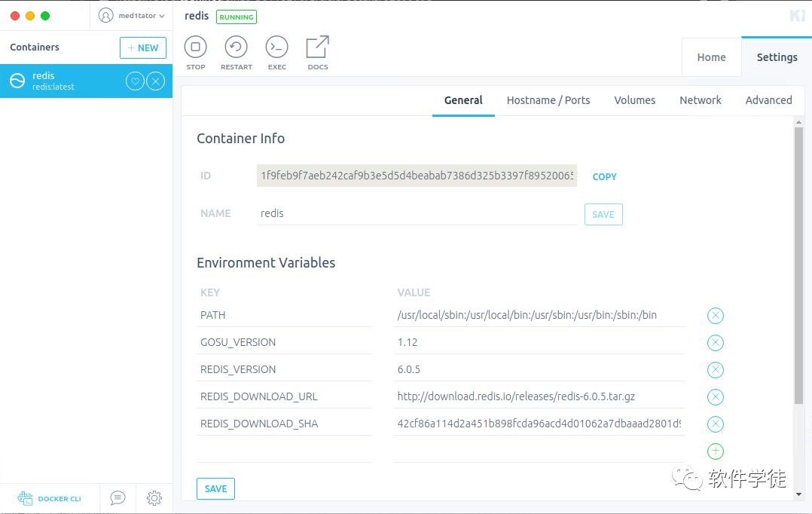Image resolution: width=812 pixels, height=514 pixels.
Task: Open the Advanced tab
Action: [x=768, y=100]
